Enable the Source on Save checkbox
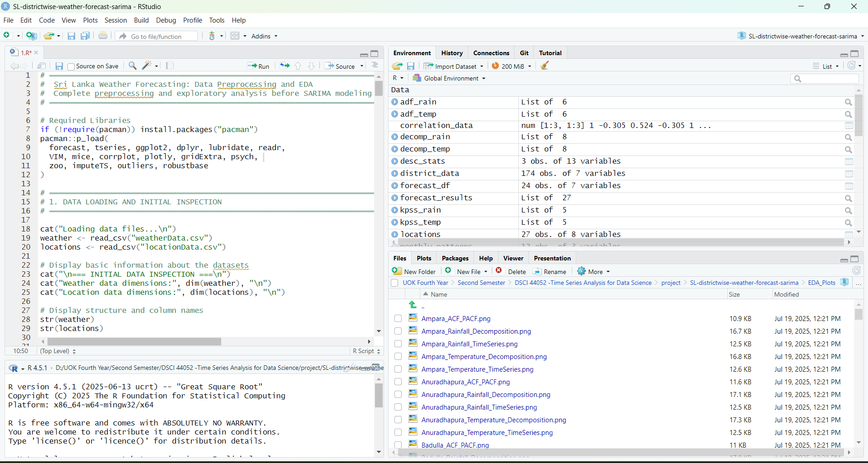Screen dimensions: 868x463 click(x=71, y=66)
